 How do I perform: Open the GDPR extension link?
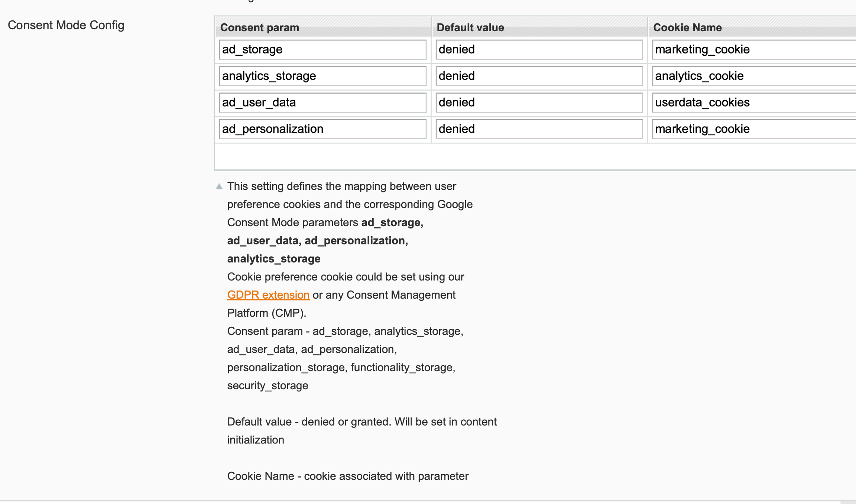point(268,295)
